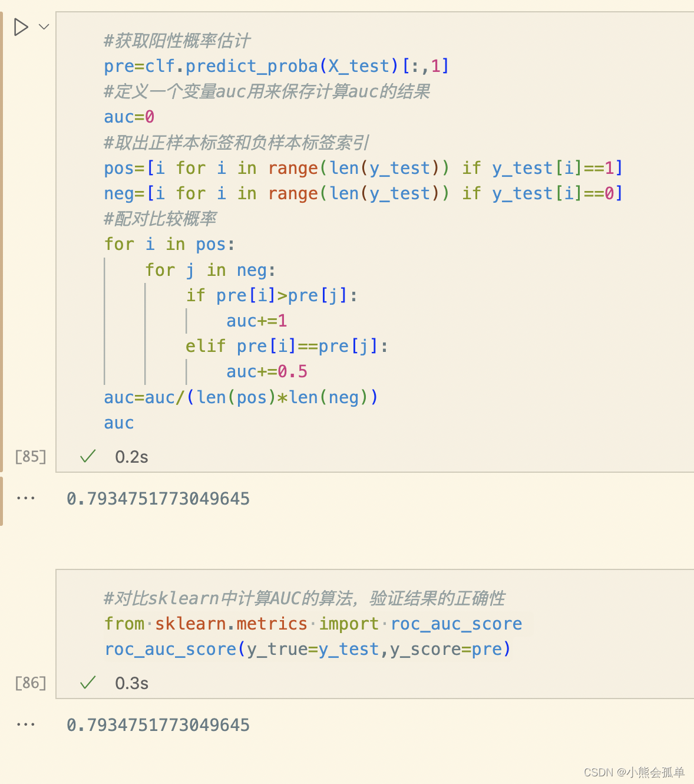Select the output value 0.7934751773049645
Image resolution: width=694 pixels, height=784 pixels.
[x=158, y=498]
